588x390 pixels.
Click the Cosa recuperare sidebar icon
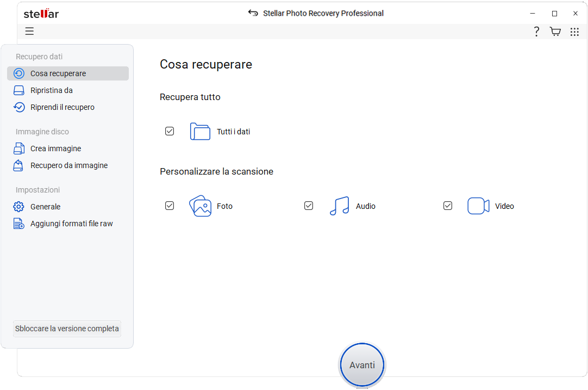19,73
